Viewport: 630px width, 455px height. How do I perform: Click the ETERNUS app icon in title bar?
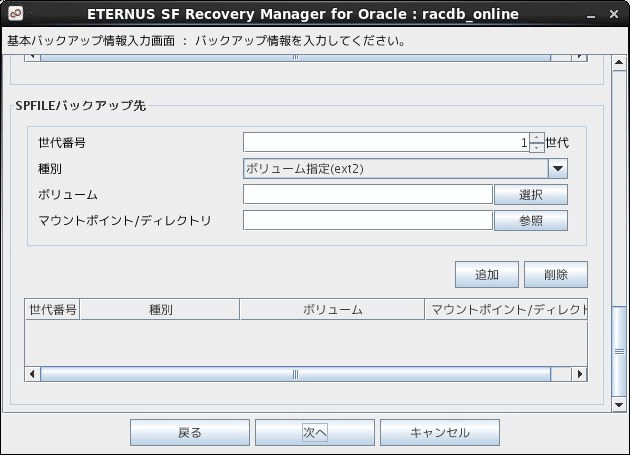pos(15,14)
